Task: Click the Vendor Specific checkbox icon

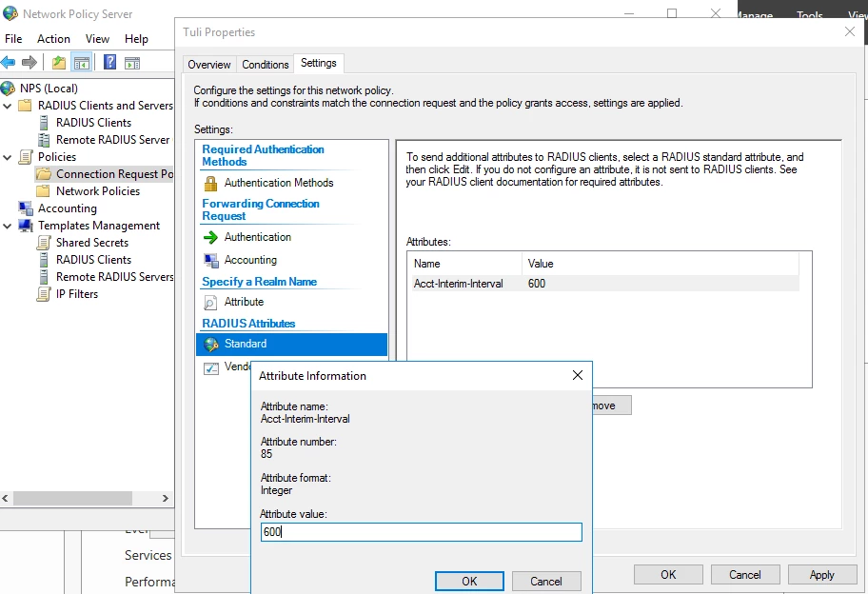Action: (x=211, y=367)
